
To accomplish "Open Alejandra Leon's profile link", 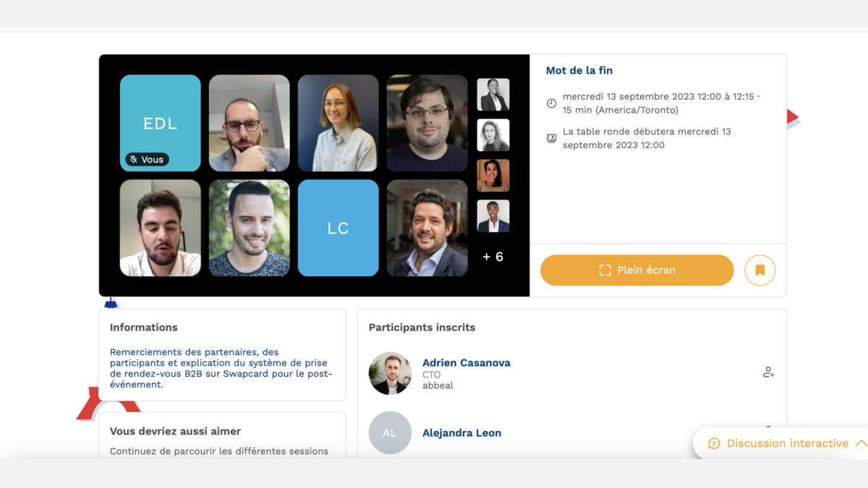I will (461, 433).
